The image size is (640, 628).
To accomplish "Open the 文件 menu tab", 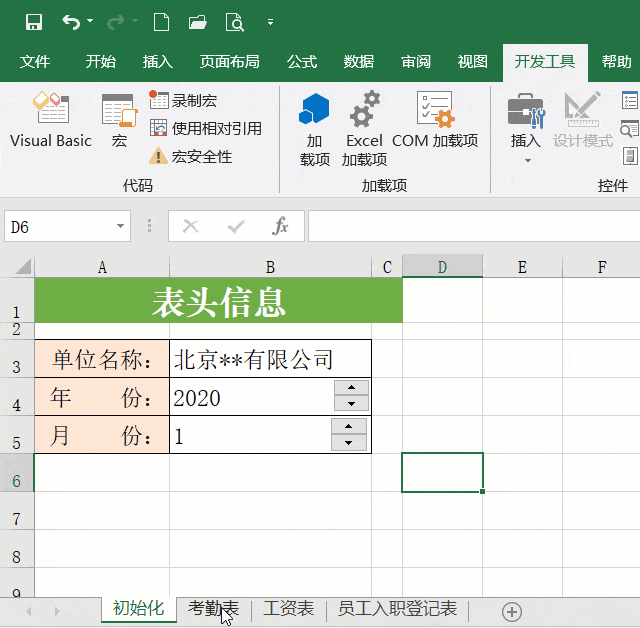I will click(x=35, y=62).
